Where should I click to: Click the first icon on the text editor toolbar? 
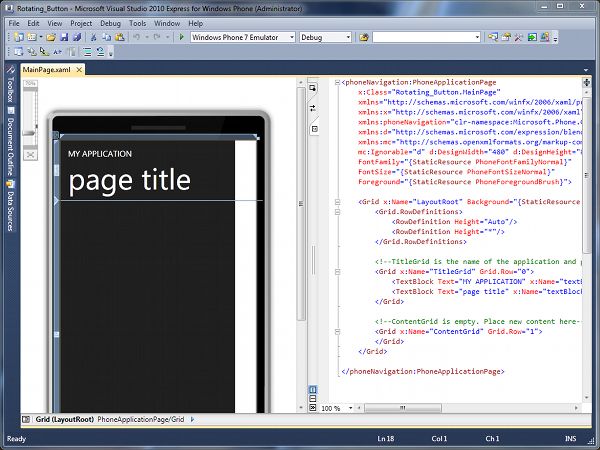pyautogui.click(x=18, y=52)
